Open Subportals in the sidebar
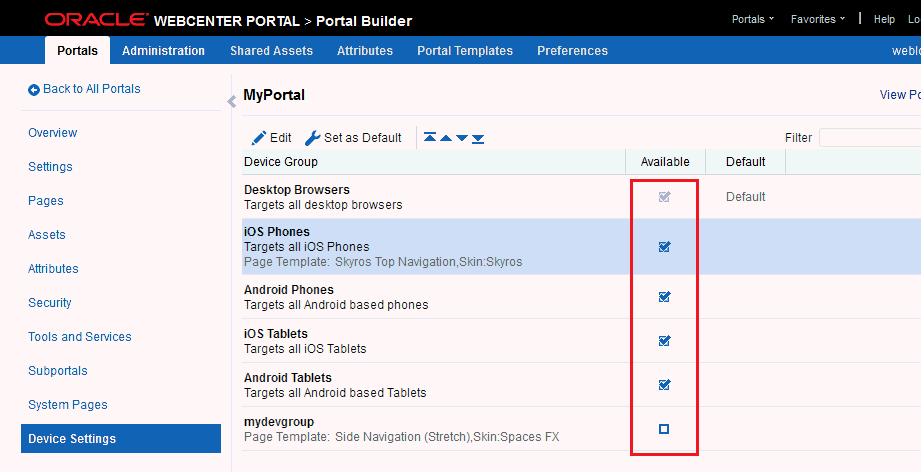The image size is (921, 472). point(58,371)
